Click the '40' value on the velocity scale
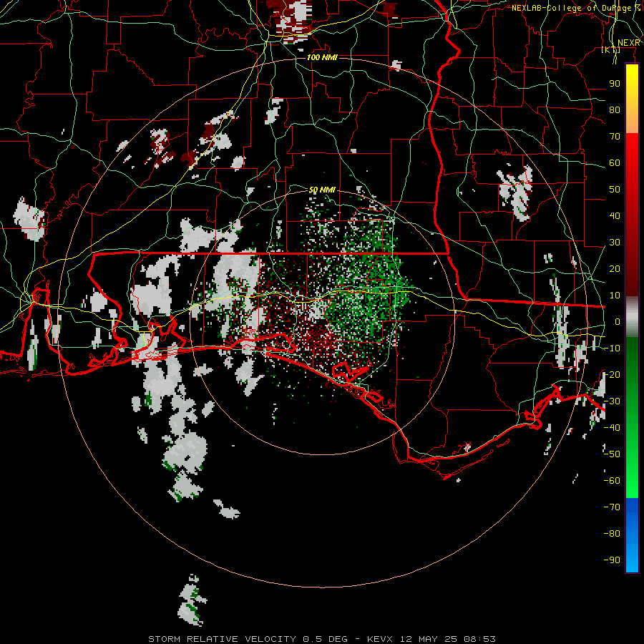 coord(615,215)
